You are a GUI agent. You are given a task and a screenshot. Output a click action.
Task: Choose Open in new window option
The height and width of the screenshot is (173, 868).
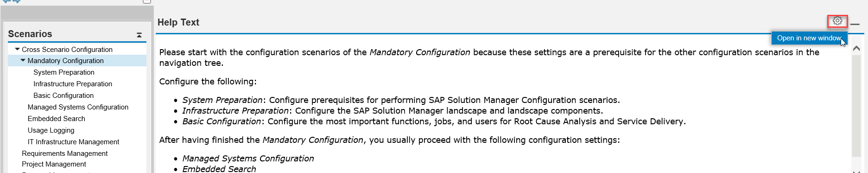(x=809, y=38)
